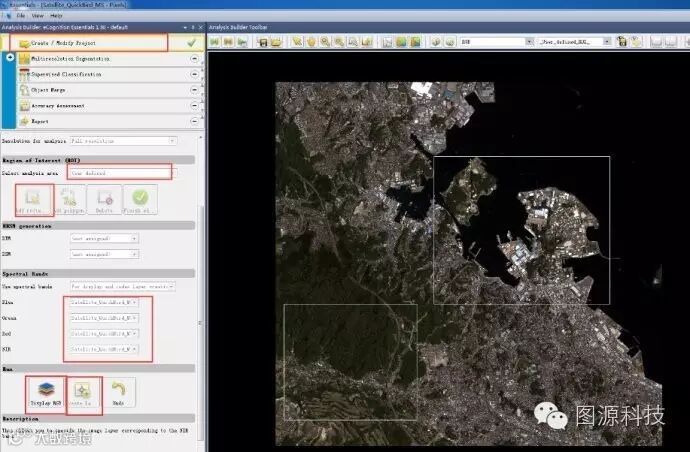
Task: Click the Add polygon ROI button
Action: pos(69,200)
